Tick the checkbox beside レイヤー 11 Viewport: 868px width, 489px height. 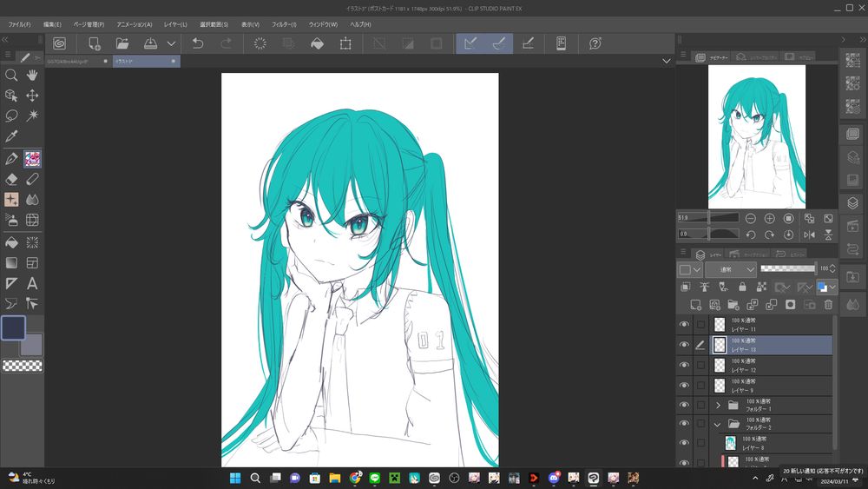click(700, 325)
